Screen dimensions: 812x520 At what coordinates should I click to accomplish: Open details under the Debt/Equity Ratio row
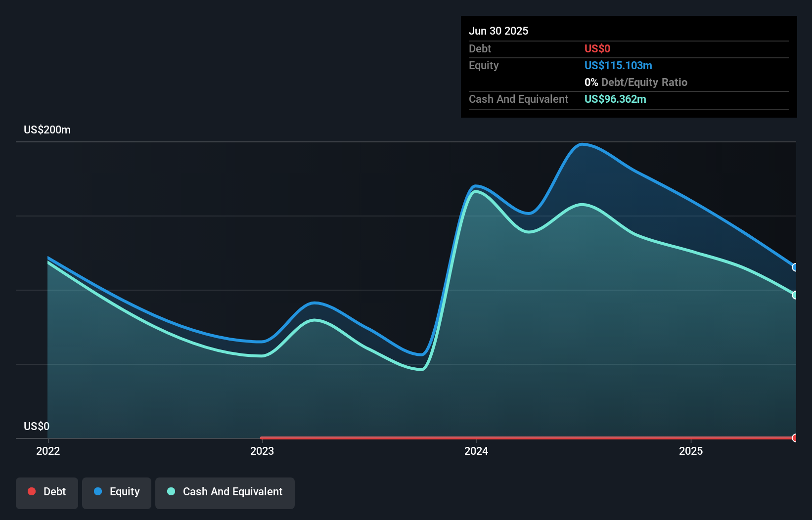[635, 82]
